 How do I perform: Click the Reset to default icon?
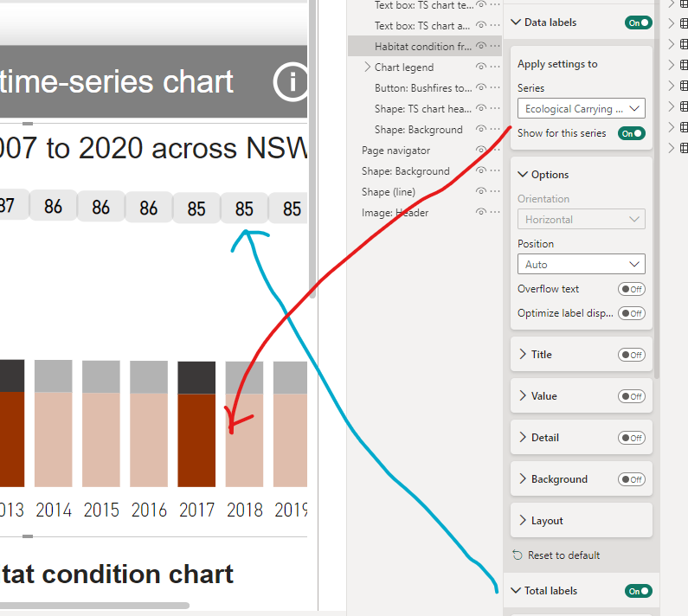[x=518, y=555]
